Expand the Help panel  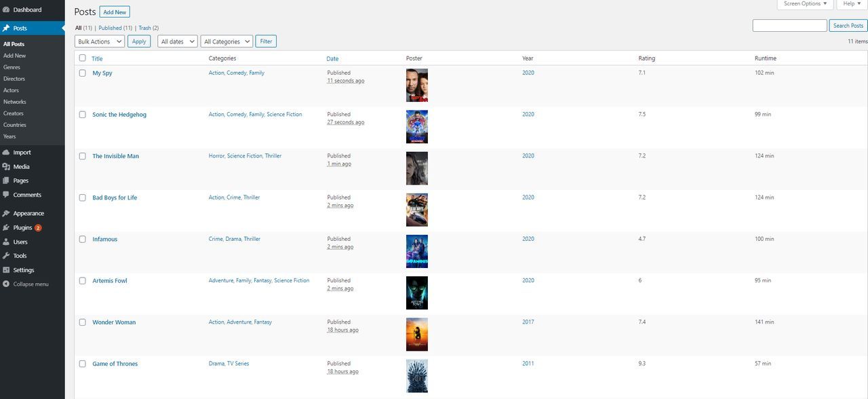point(852,4)
